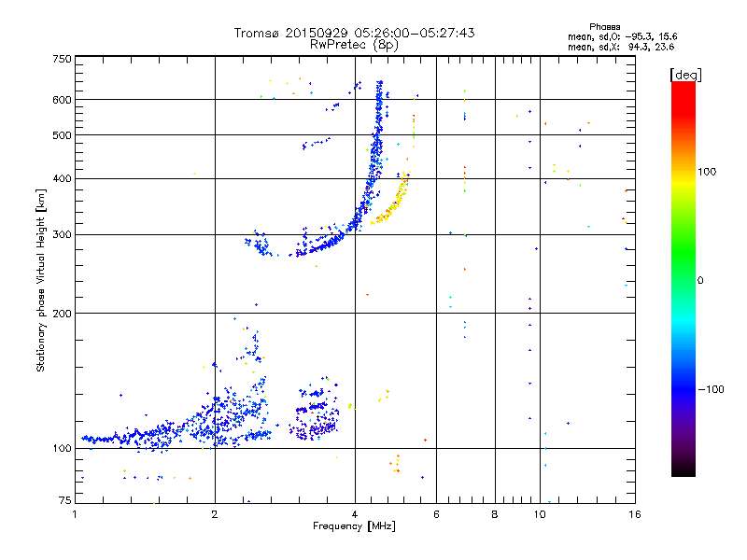Click the x-axis label '6'
747x560 pixels.
(x=436, y=514)
